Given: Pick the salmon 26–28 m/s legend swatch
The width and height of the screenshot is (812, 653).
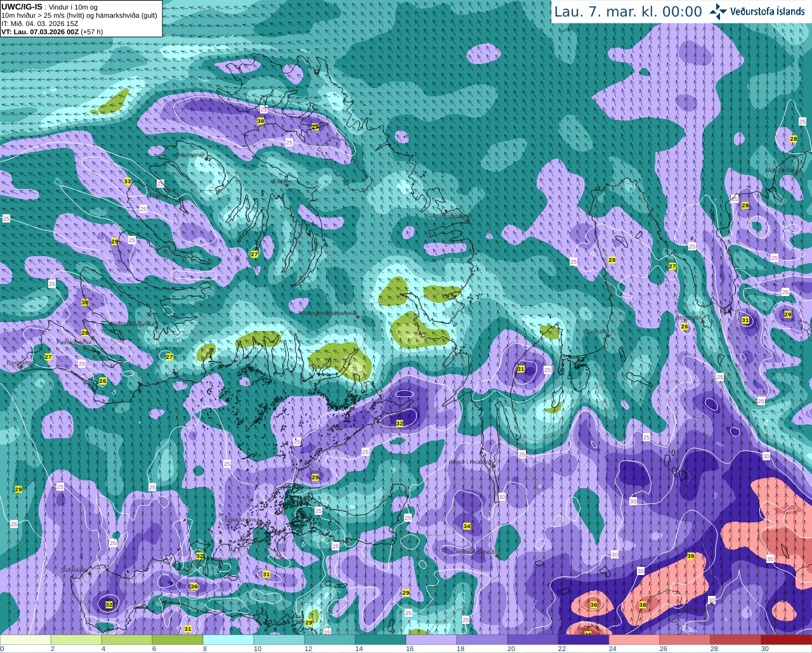Looking at the screenshot, I should (x=685, y=640).
